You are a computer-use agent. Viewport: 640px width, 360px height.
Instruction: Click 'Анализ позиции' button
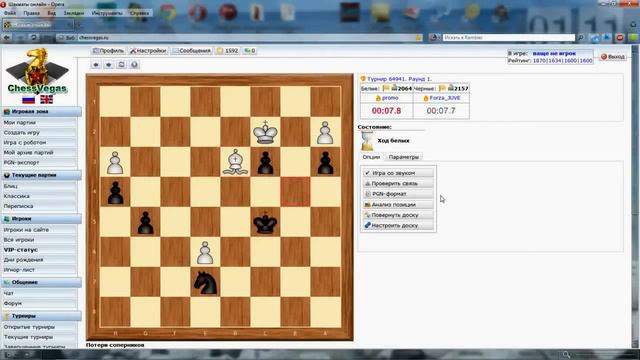(398, 204)
